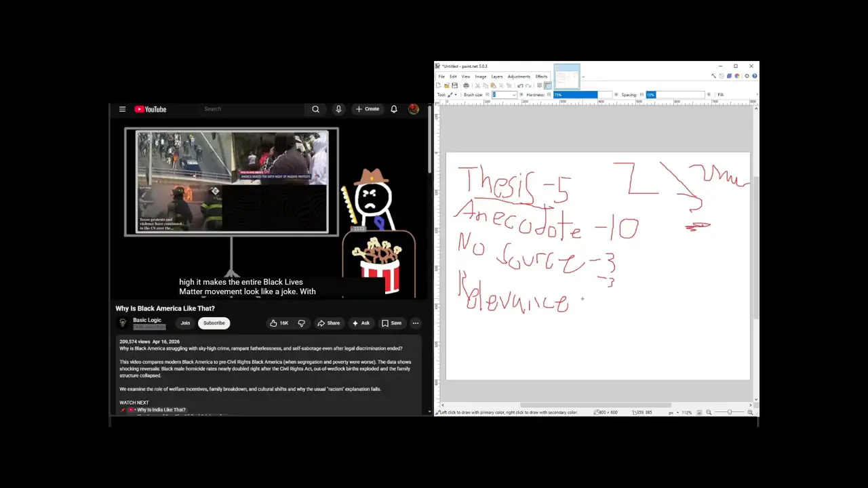
Task: Toggle Layers window icon in paint.net
Action: click(729, 76)
